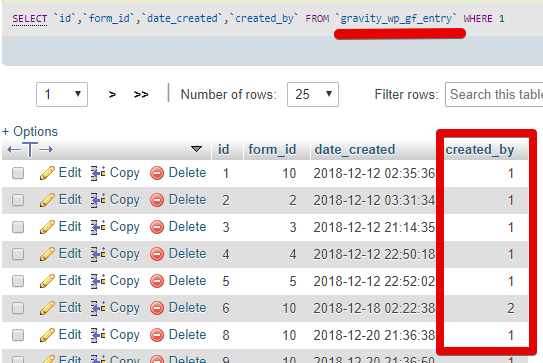Screen dimensions: 543x363
Task: Click the date 2018-12-12 03:31:34 cell
Action: [374, 200]
